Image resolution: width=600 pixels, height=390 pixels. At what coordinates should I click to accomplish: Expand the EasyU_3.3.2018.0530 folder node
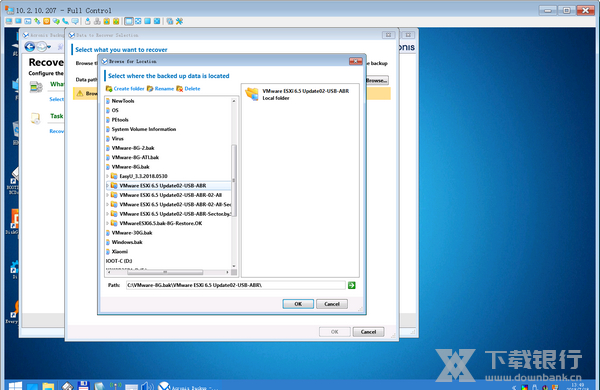(108, 176)
